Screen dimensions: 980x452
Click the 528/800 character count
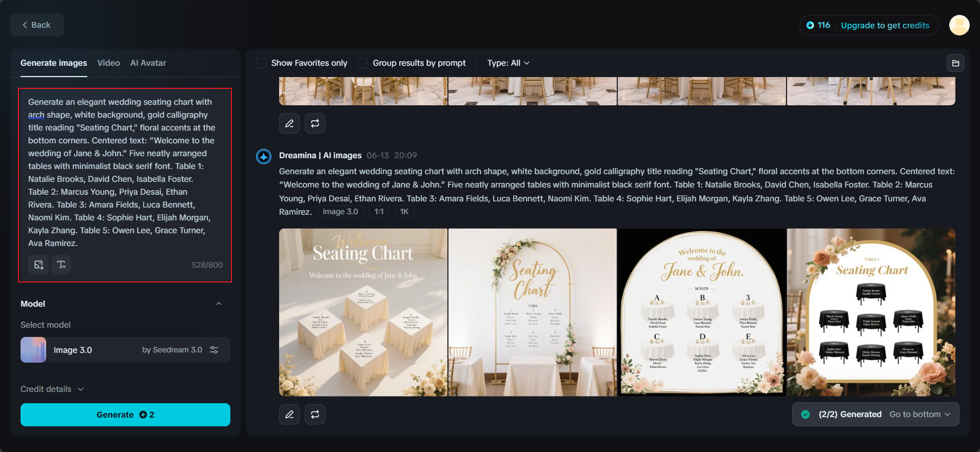click(207, 265)
